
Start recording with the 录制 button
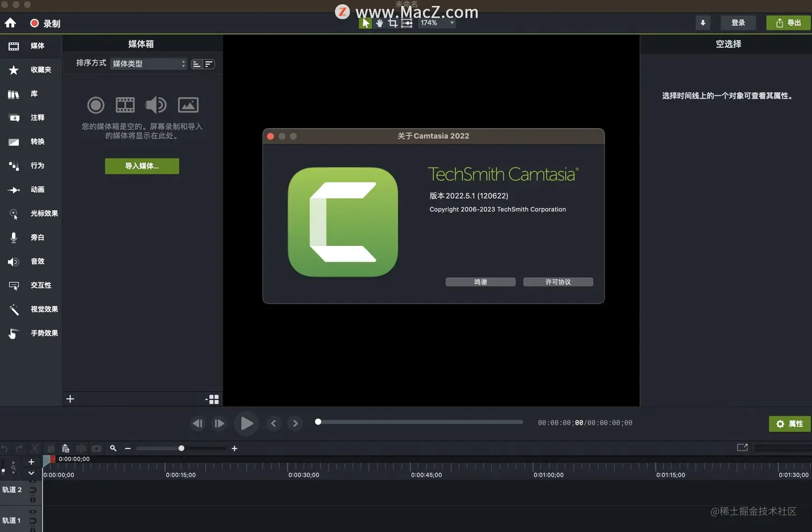(x=45, y=23)
